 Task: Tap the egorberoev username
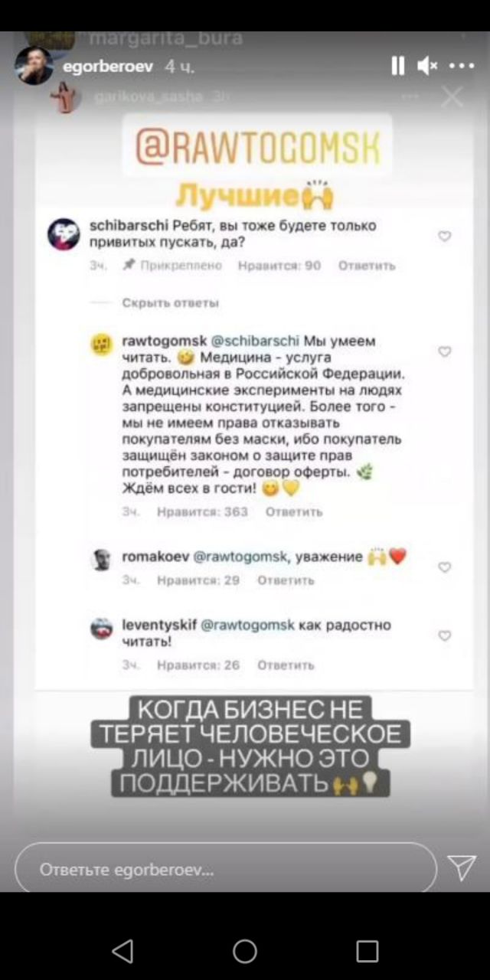(x=108, y=67)
